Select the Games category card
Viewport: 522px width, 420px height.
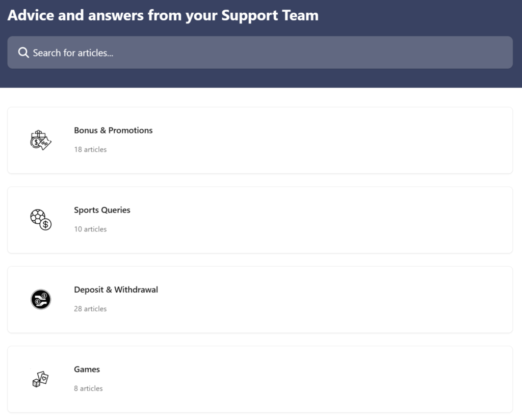coord(260,379)
